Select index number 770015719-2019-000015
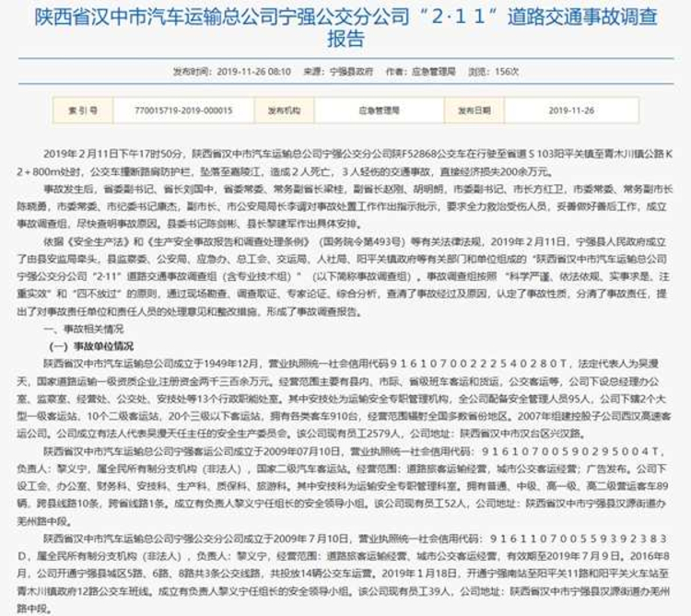The image size is (691, 616). (183, 110)
